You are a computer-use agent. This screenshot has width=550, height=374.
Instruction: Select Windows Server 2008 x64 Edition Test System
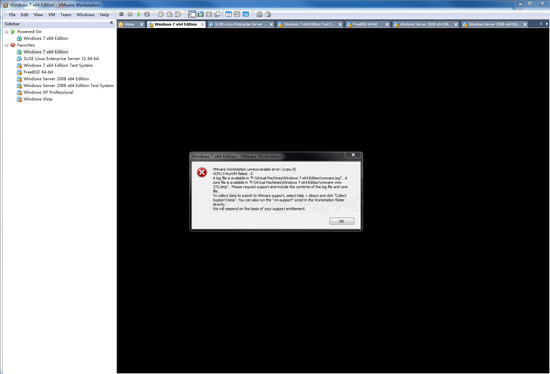click(68, 86)
